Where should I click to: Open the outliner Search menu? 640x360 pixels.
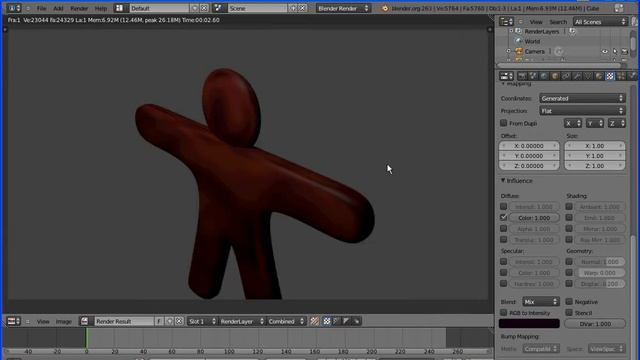point(558,22)
